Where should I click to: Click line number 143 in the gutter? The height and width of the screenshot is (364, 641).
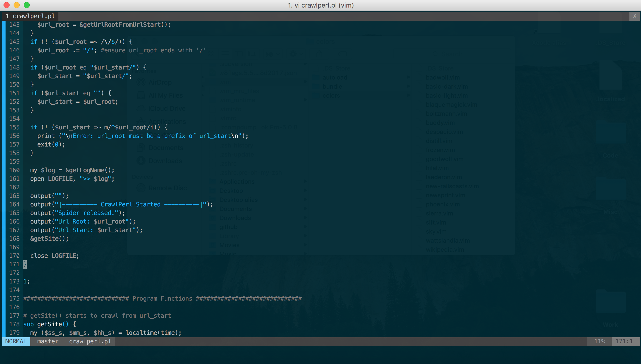(14, 25)
